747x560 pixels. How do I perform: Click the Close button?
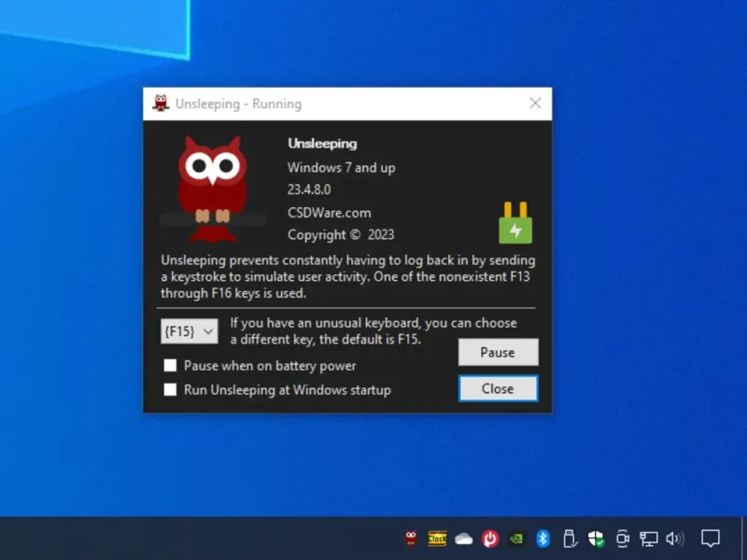[499, 388]
